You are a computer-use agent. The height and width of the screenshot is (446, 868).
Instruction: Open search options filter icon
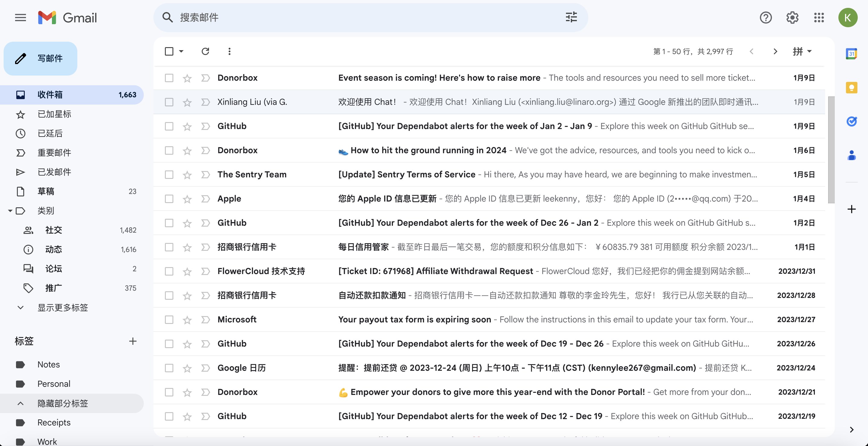pos(571,17)
